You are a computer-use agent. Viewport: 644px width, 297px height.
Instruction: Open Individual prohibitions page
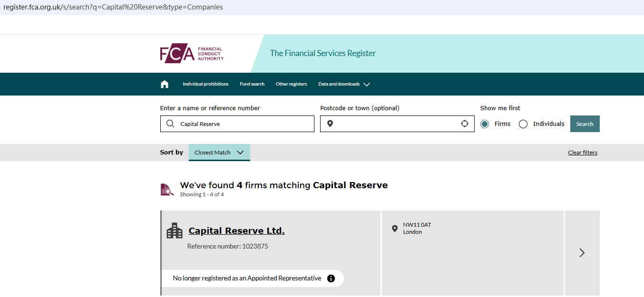(x=205, y=84)
